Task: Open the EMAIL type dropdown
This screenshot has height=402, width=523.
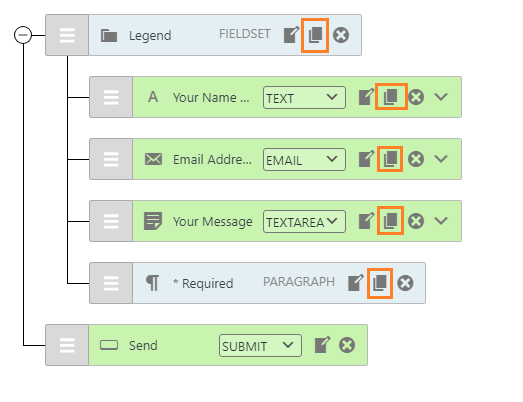Action: pyautogui.click(x=304, y=159)
